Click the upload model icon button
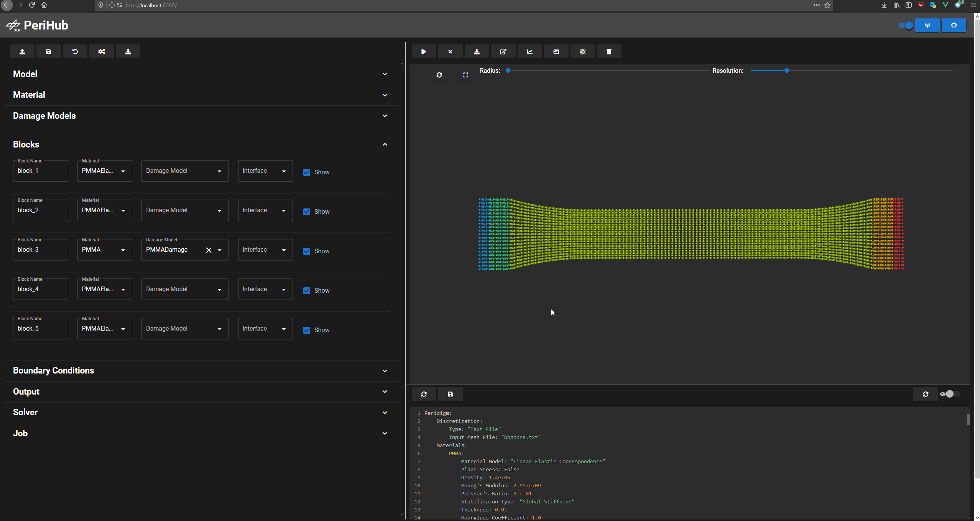Image resolution: width=980 pixels, height=521 pixels. click(x=22, y=52)
